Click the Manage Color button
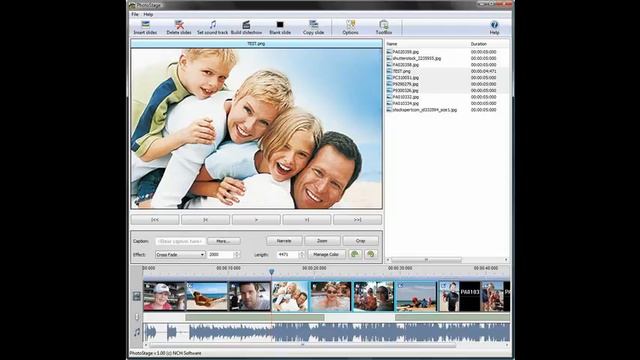This screenshot has width=640, height=360. 326,254
